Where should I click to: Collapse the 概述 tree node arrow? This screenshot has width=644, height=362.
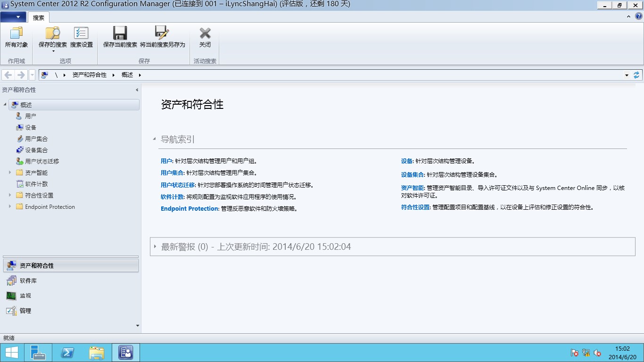[5, 105]
